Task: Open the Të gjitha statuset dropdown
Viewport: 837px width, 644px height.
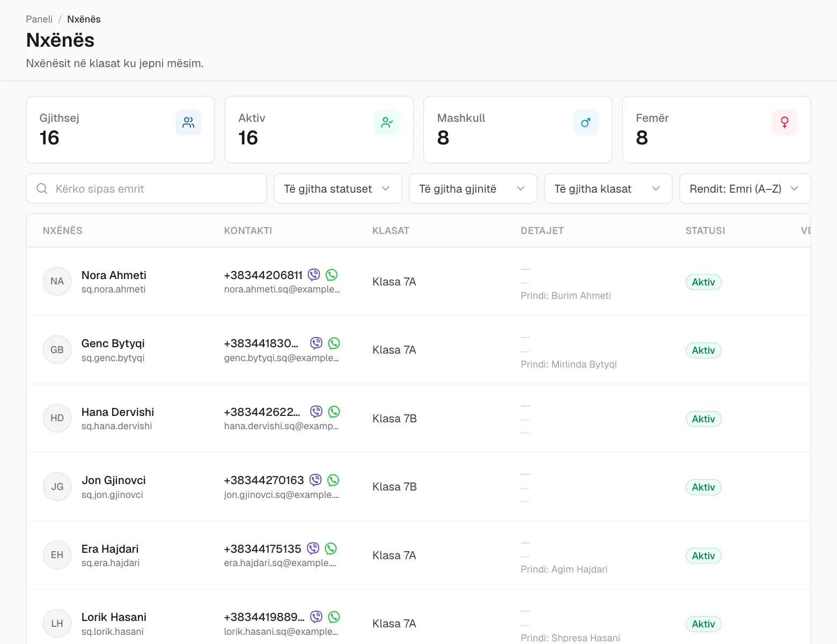Action: (x=338, y=188)
